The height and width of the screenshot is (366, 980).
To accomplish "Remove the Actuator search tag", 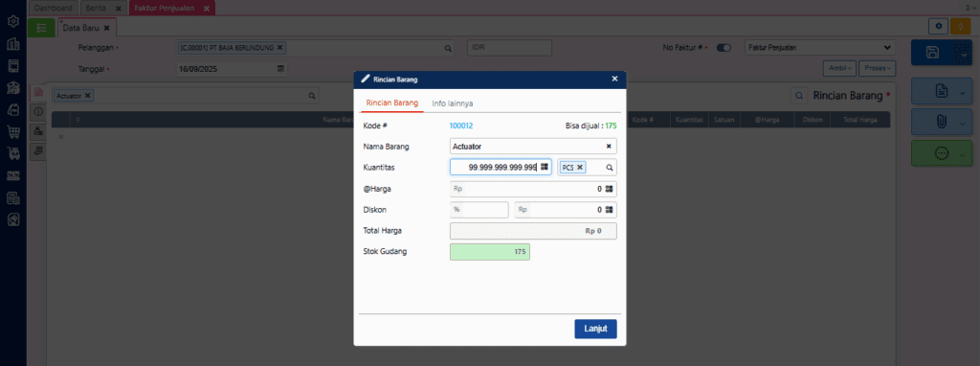I will [87, 96].
